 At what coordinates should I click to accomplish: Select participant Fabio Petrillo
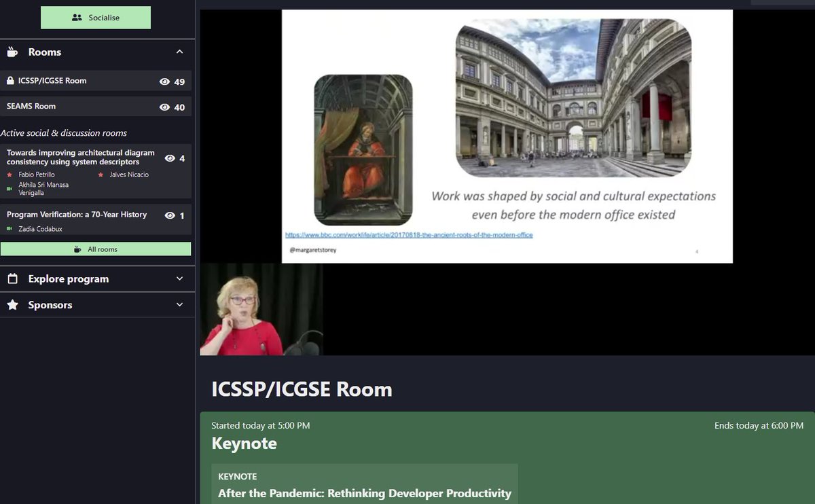[37, 175]
